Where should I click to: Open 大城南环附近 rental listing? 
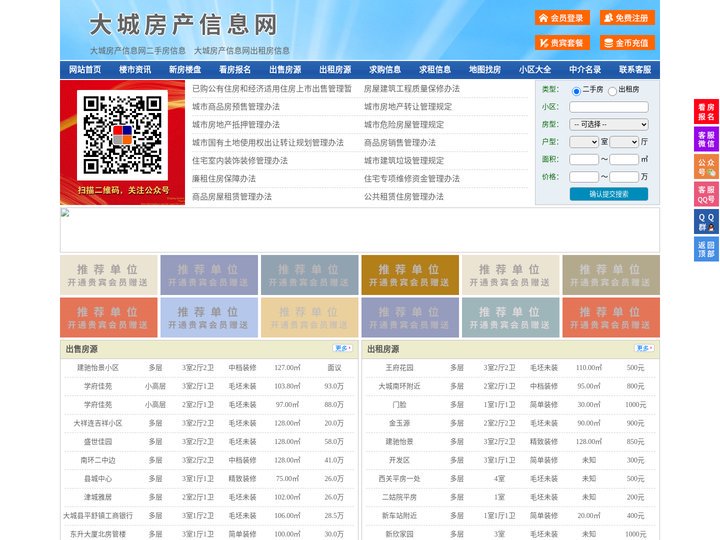(x=399, y=386)
